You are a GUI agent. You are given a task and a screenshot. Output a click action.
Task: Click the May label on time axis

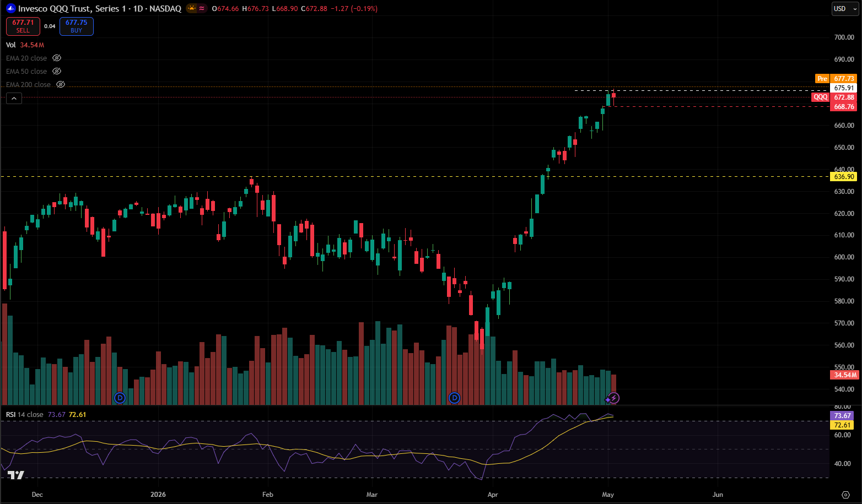[x=608, y=495]
